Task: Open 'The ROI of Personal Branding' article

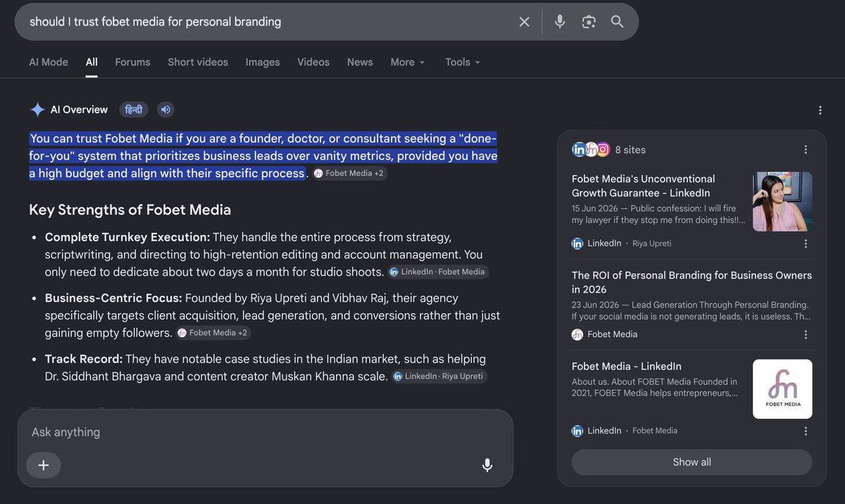Action: point(691,282)
